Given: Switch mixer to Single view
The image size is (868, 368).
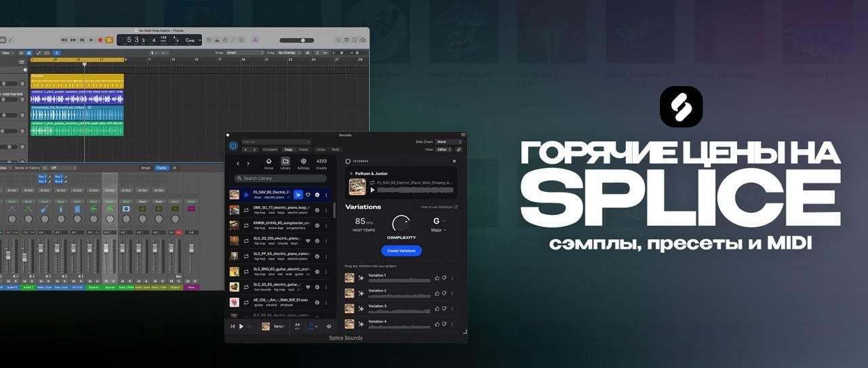Looking at the screenshot, I should click(x=146, y=167).
